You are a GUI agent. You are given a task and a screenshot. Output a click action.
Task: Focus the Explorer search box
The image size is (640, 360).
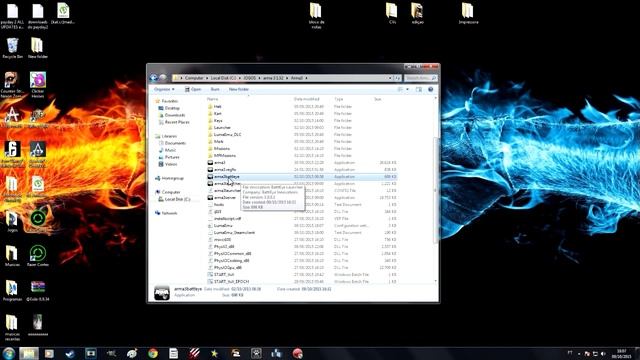(420, 78)
